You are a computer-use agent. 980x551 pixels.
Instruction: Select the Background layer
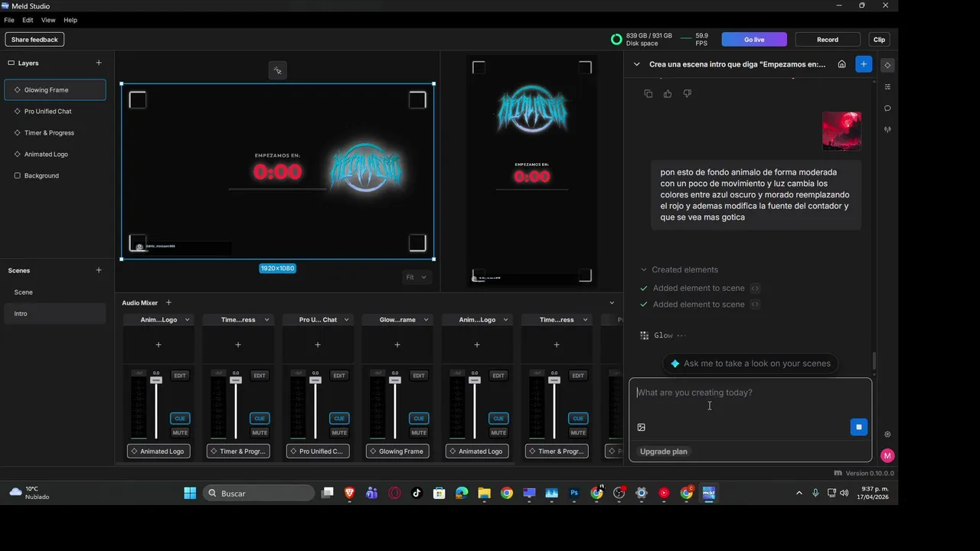(55, 176)
